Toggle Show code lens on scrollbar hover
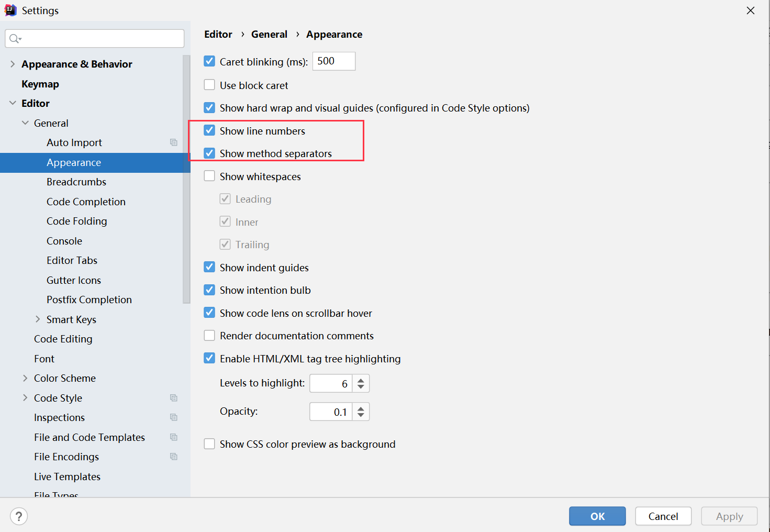Viewport: 770px width, 532px height. (x=209, y=313)
